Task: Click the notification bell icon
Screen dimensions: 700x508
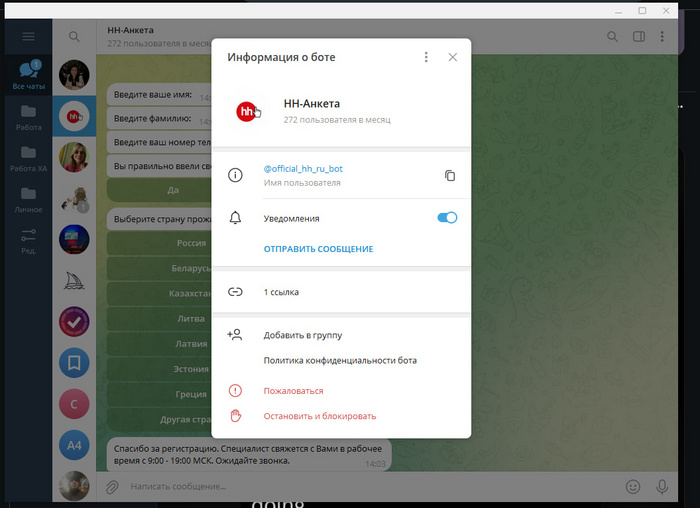Action: (235, 218)
